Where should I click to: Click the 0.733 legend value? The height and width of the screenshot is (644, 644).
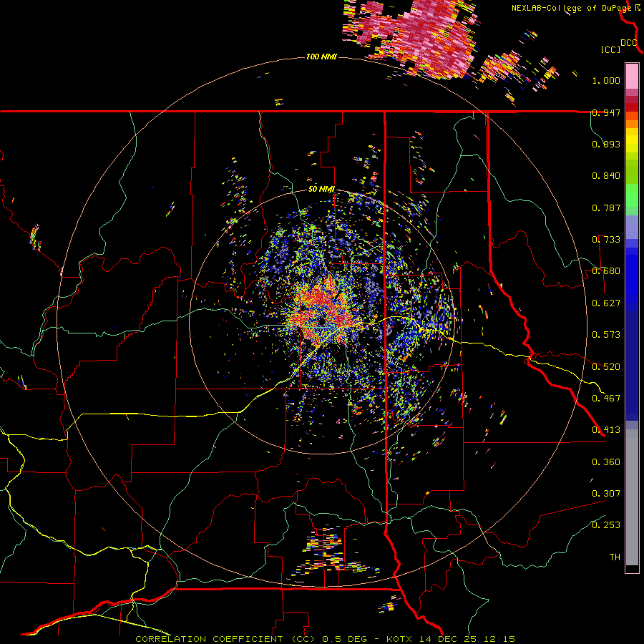point(606,240)
